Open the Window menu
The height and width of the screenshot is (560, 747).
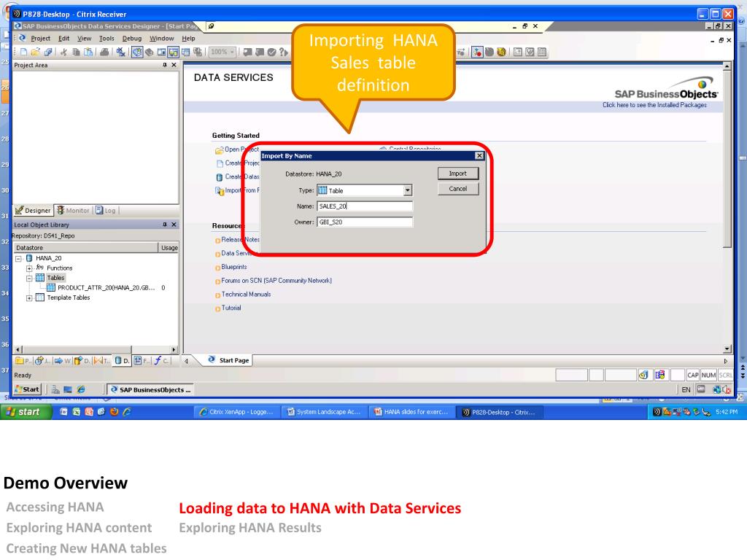tap(161, 39)
